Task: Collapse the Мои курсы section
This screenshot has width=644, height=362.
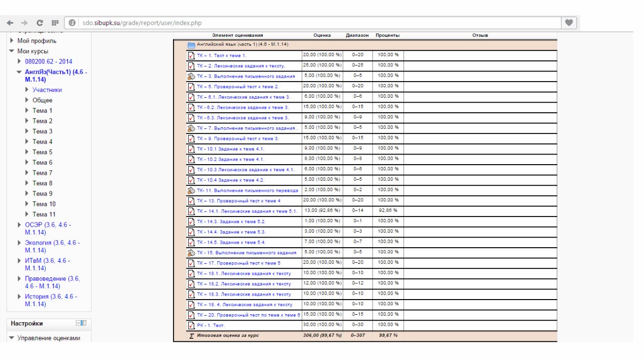Action: (x=12, y=51)
